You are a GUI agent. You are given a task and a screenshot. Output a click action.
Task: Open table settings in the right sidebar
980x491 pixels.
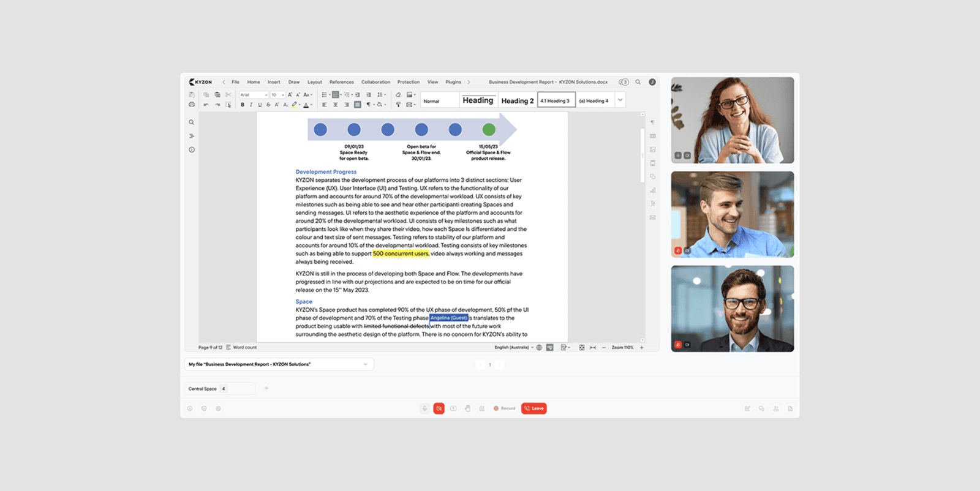tap(653, 136)
